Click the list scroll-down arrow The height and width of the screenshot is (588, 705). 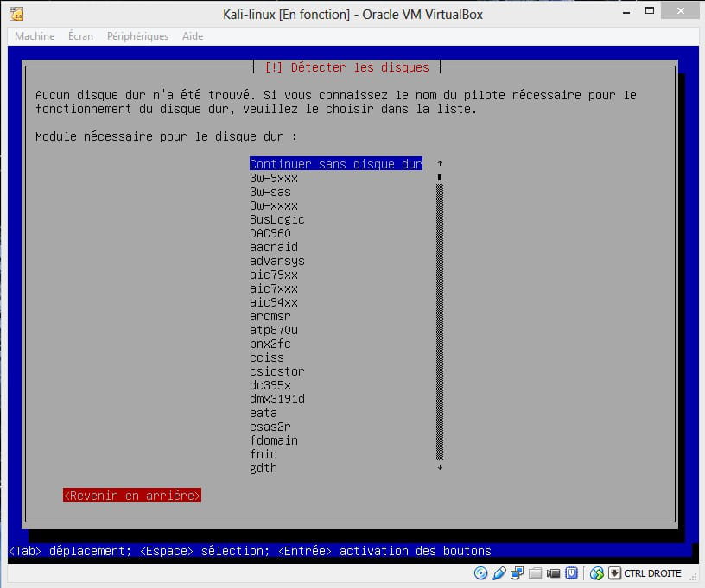[440, 468]
